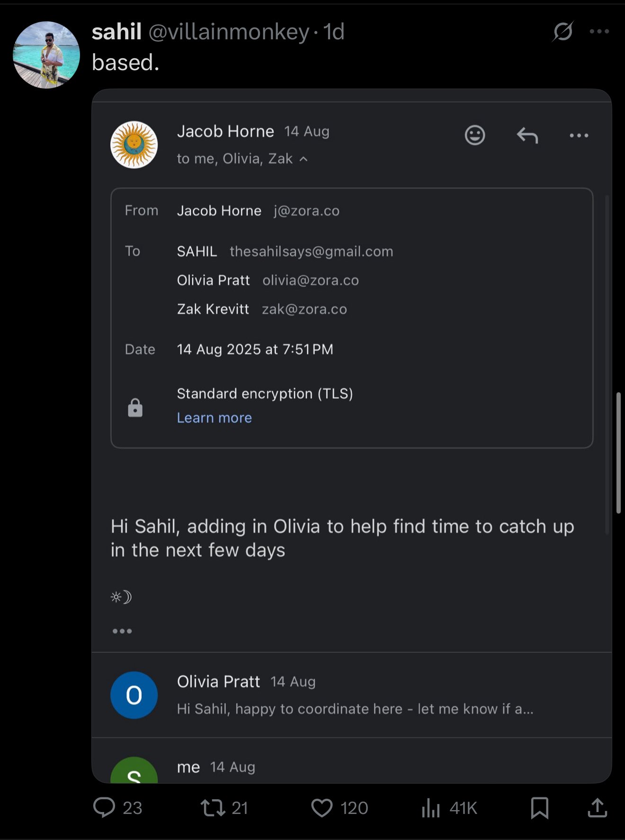Open email three-dot options menu
Image resolution: width=625 pixels, height=840 pixels.
point(579,135)
